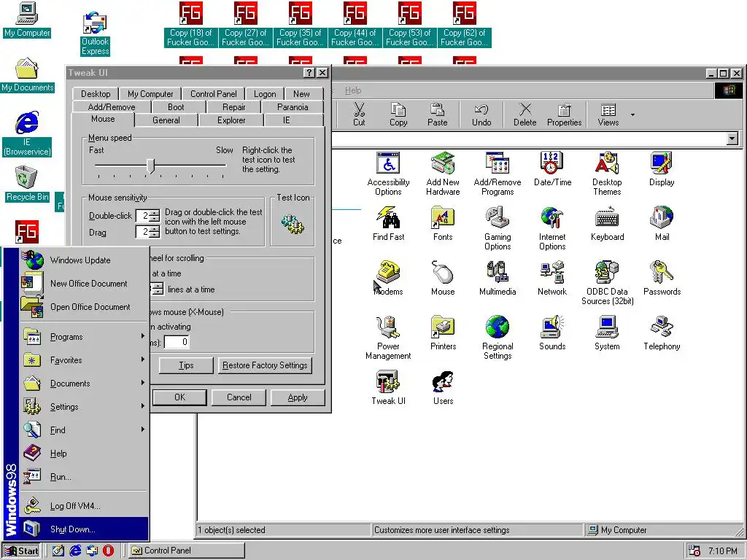Open Add/Remove Programs applet
Screen dimensions: 747x560
pyautogui.click(x=498, y=174)
